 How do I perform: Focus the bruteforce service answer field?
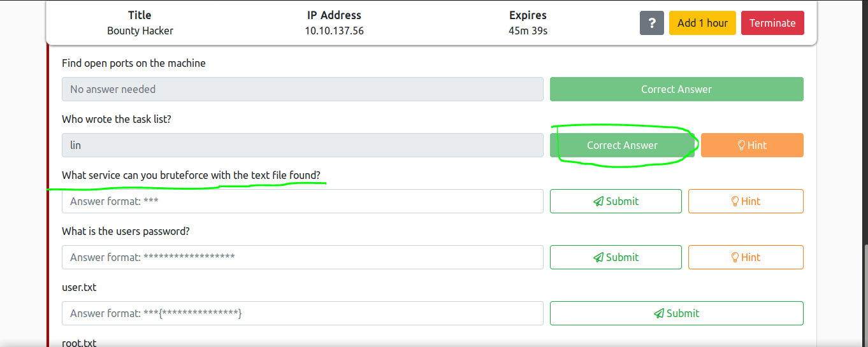(303, 201)
